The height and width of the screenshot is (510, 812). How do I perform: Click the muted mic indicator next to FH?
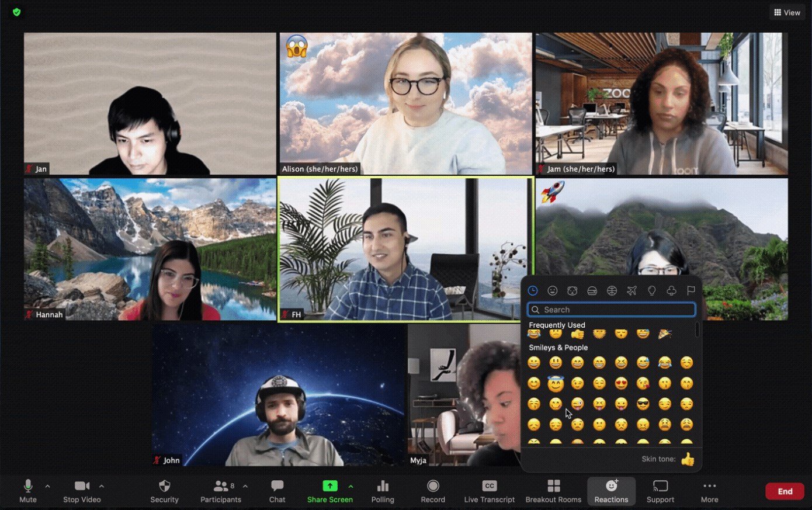click(286, 314)
